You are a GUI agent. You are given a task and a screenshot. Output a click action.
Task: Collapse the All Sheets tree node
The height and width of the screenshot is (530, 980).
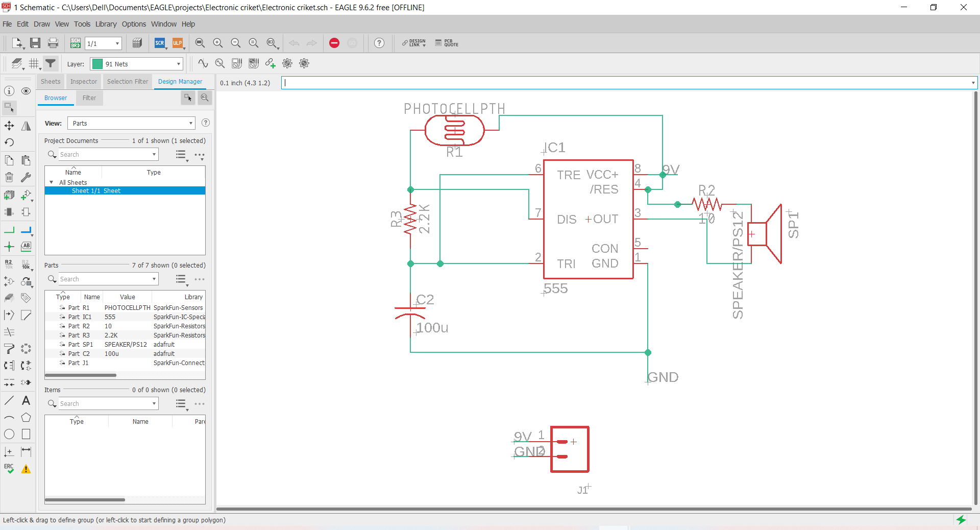click(x=51, y=182)
